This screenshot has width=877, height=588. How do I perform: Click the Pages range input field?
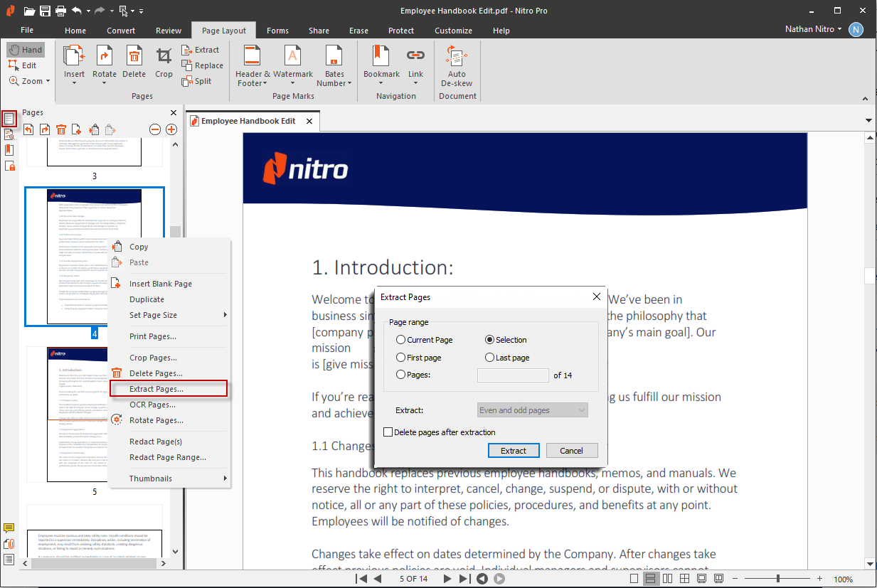(x=513, y=375)
